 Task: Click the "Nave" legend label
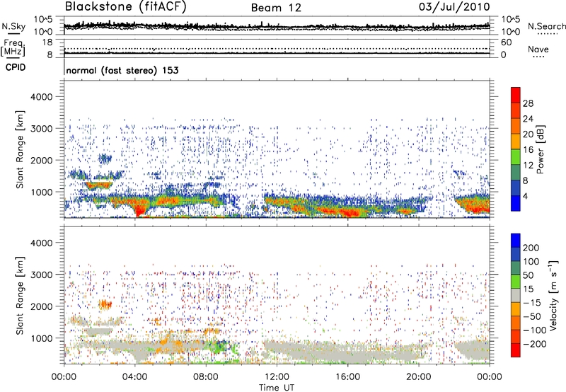click(538, 49)
